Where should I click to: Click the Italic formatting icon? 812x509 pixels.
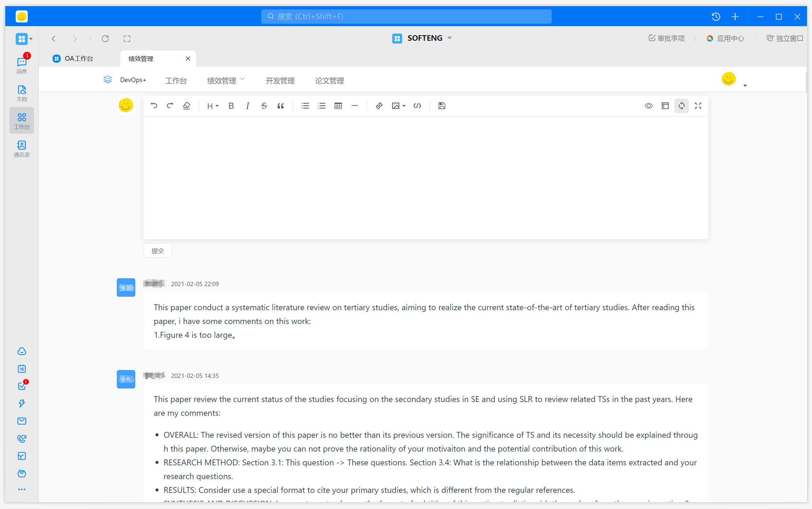[247, 106]
